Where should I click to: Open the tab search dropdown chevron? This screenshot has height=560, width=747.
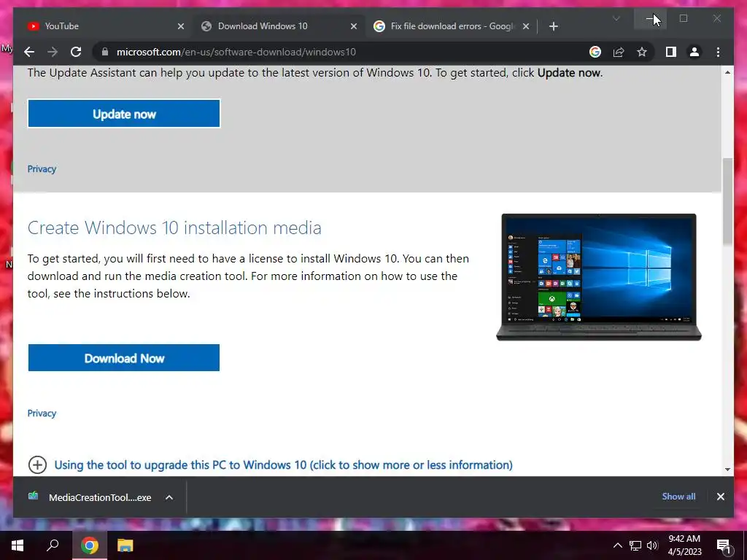click(616, 18)
